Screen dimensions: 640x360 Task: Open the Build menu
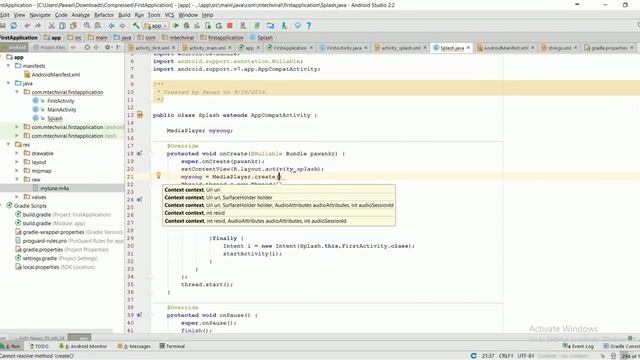(124, 15)
